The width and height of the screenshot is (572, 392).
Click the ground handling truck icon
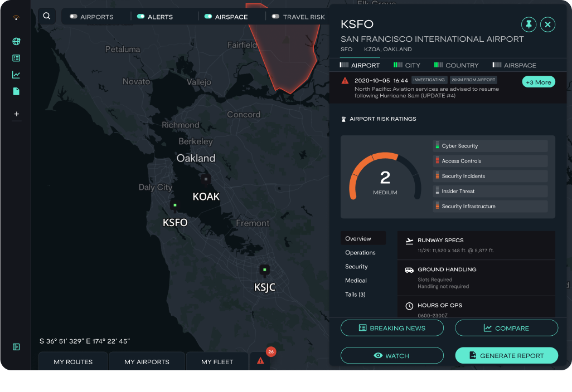click(x=409, y=270)
